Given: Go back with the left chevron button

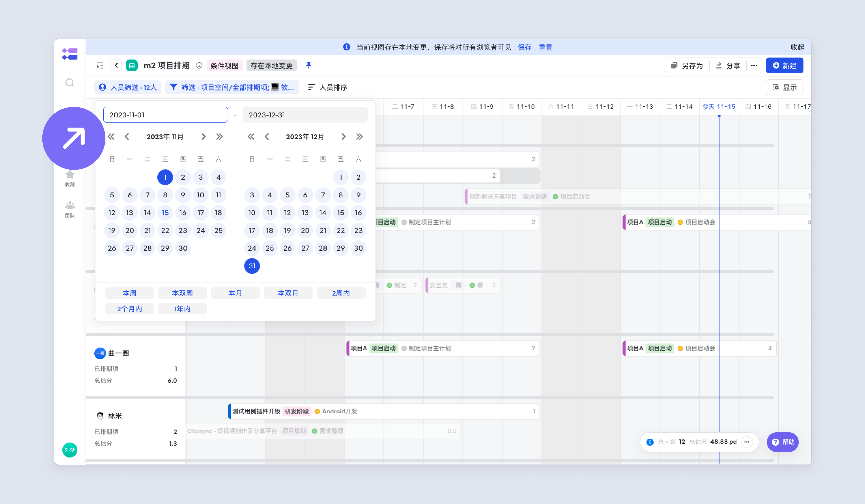Looking at the screenshot, I should pos(116,65).
